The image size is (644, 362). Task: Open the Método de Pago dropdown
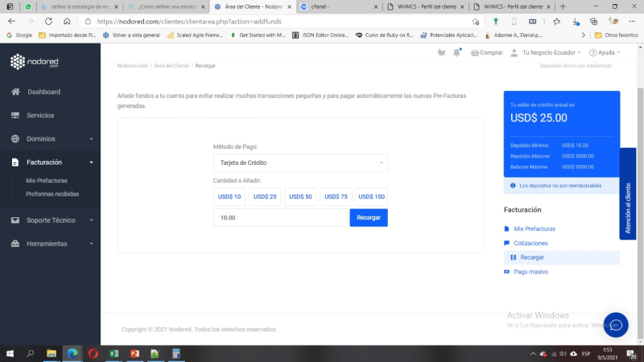(300, 162)
